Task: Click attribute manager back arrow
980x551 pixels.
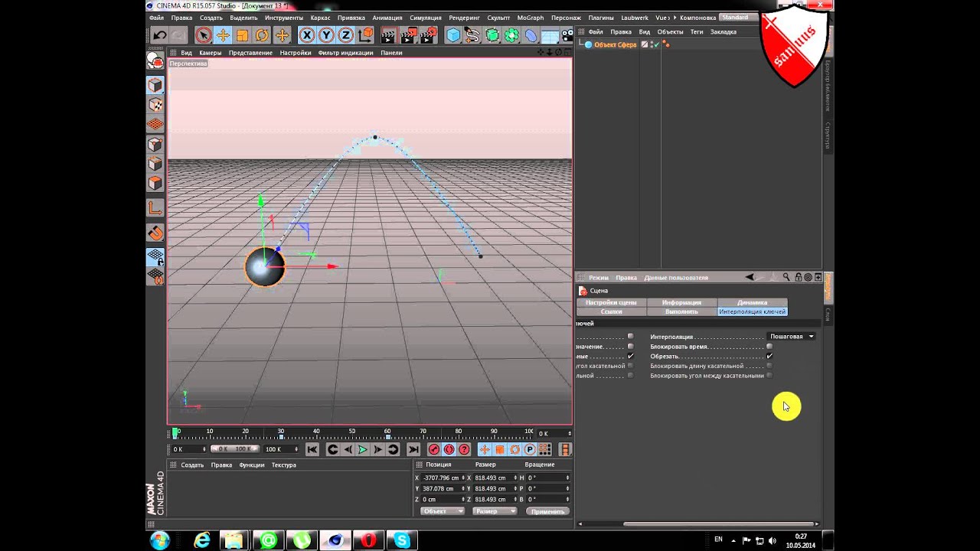Action: click(x=750, y=277)
